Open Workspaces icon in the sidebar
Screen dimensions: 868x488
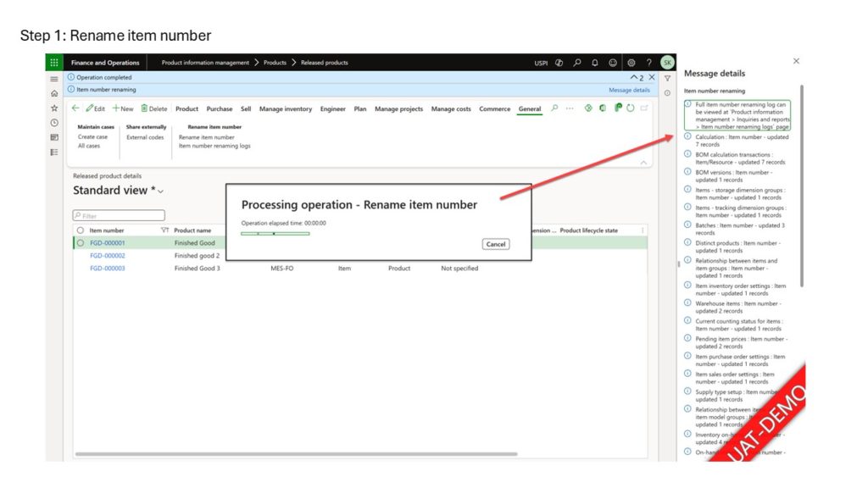[x=54, y=137]
